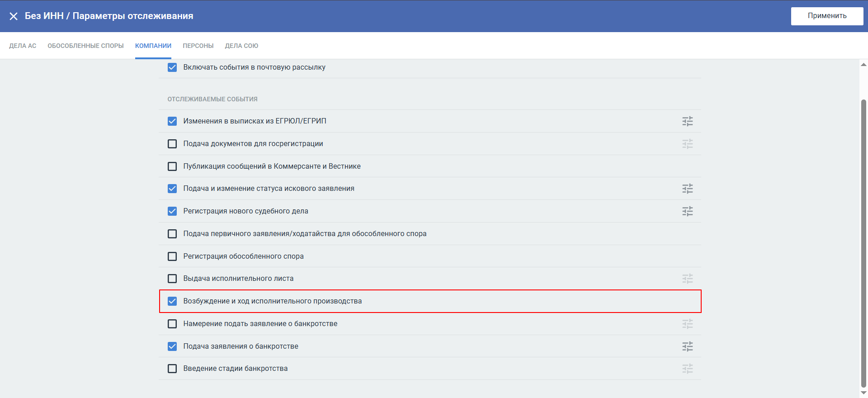The width and height of the screenshot is (868, 398).
Task: Click label Регистрация обособленного спора
Action: tap(243, 256)
